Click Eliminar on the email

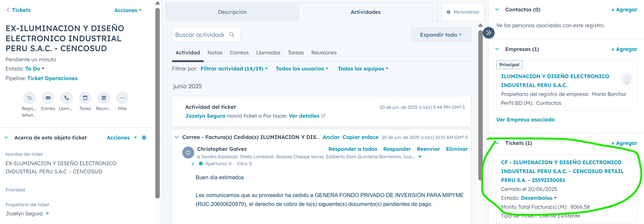(457, 149)
